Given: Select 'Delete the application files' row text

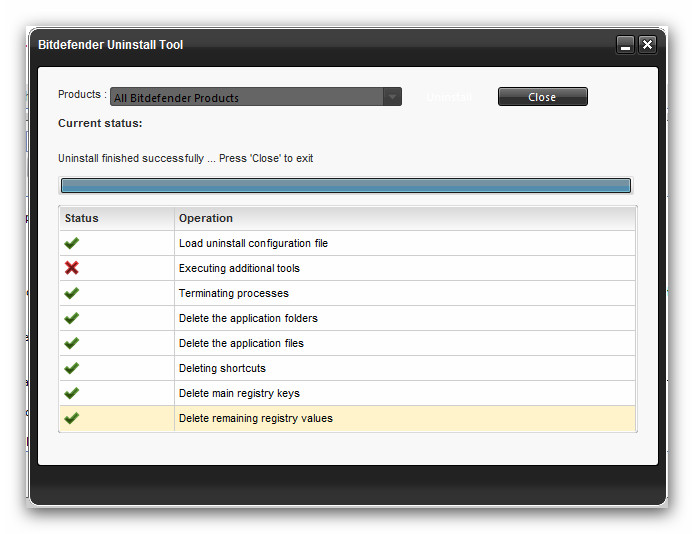Looking at the screenshot, I should pos(241,343).
